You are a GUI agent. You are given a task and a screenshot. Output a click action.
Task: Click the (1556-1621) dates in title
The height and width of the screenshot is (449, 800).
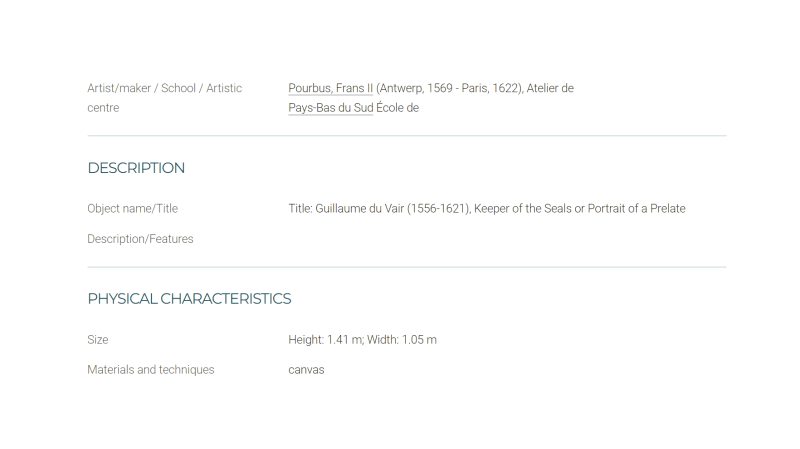pos(439,209)
